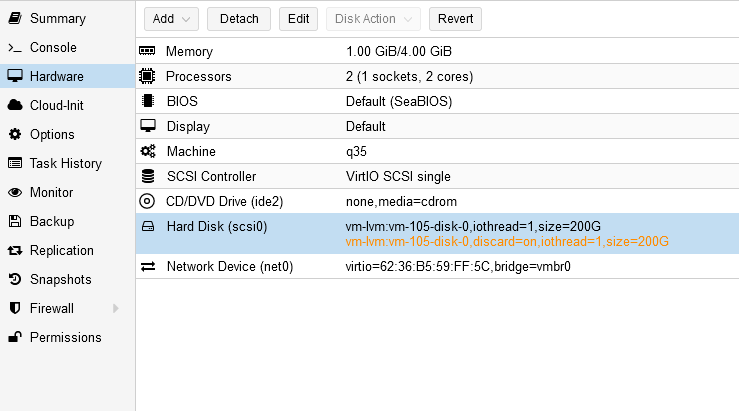Click the Replication arrows icon
This screenshot has height=411, width=739.
click(14, 251)
